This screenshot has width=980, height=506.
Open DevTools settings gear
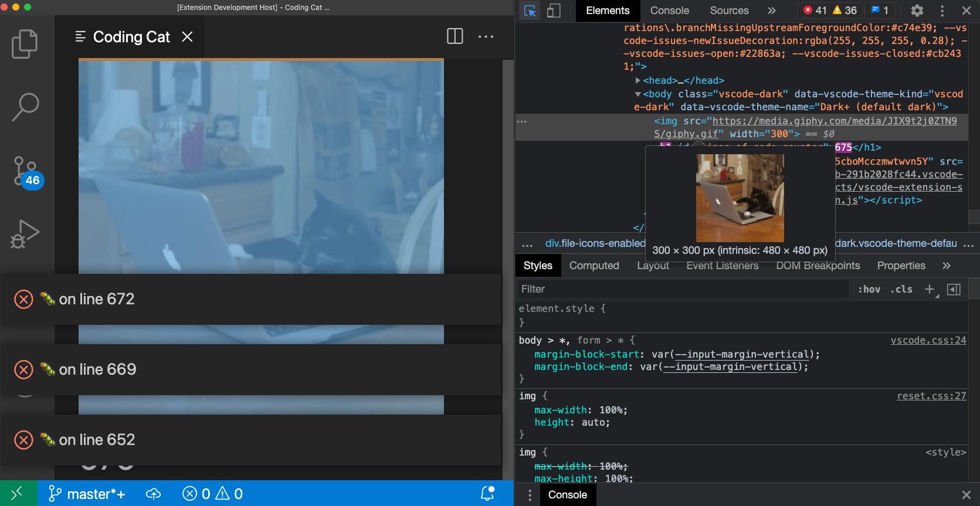tap(917, 11)
